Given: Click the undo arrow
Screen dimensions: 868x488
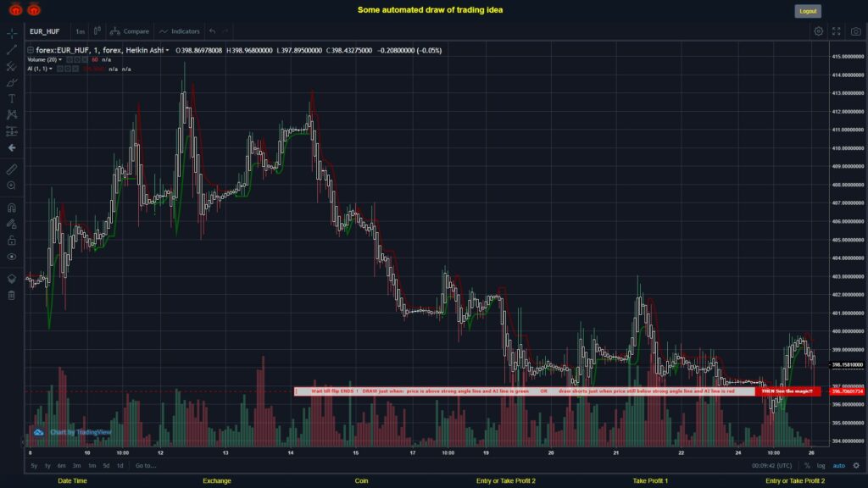Looking at the screenshot, I should click(213, 31).
